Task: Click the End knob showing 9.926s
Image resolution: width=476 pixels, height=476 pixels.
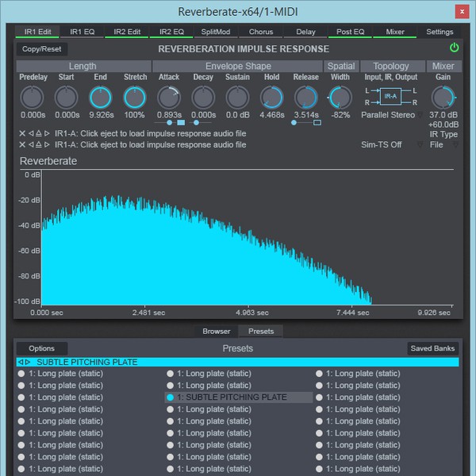Action: tap(101, 98)
